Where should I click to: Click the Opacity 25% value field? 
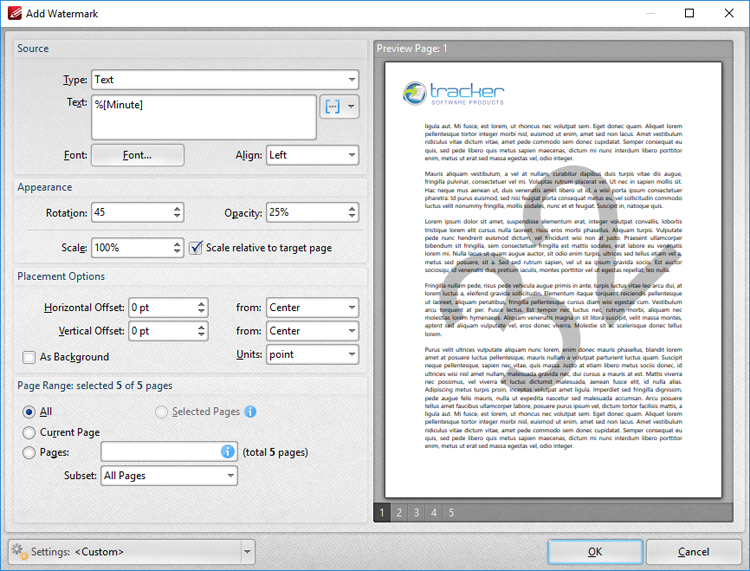tap(306, 212)
